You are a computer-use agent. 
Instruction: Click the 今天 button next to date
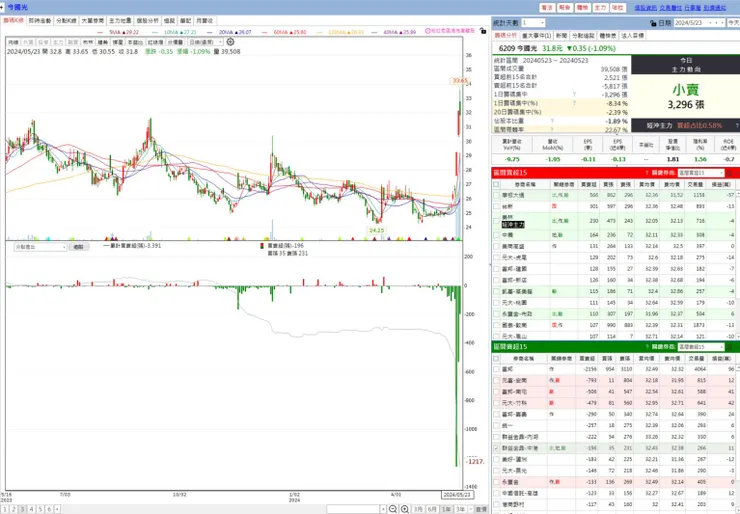[x=733, y=23]
